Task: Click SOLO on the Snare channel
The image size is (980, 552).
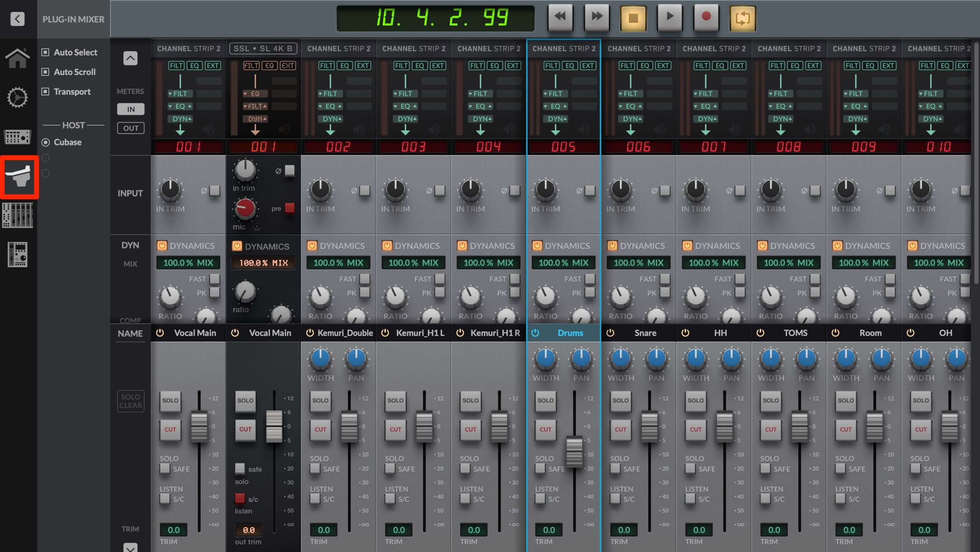Action: pyautogui.click(x=621, y=401)
